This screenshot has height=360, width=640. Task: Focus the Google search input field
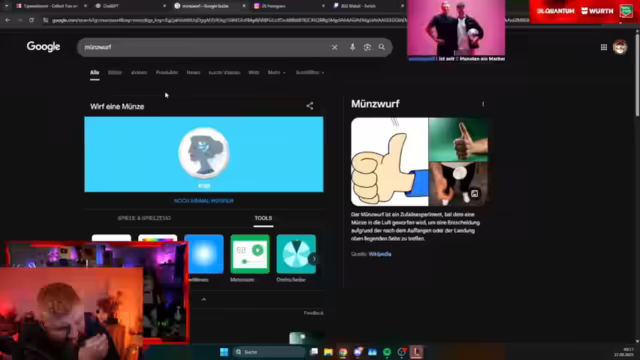tap(204, 47)
